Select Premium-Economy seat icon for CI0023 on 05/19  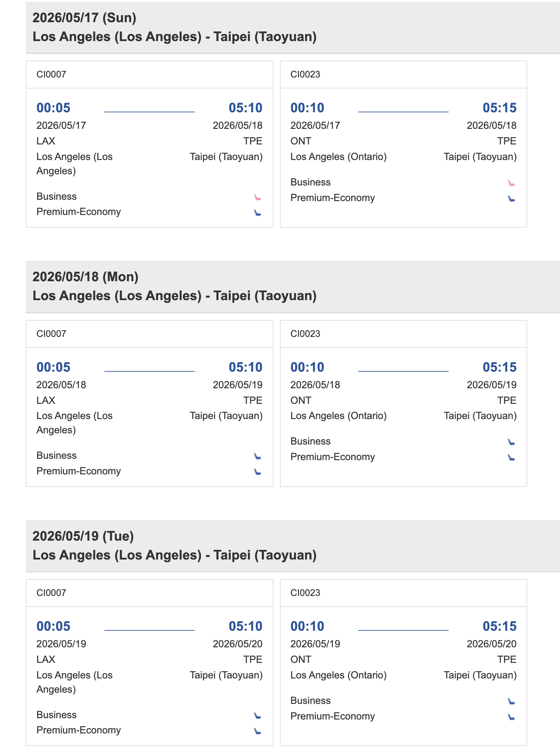coord(511,717)
